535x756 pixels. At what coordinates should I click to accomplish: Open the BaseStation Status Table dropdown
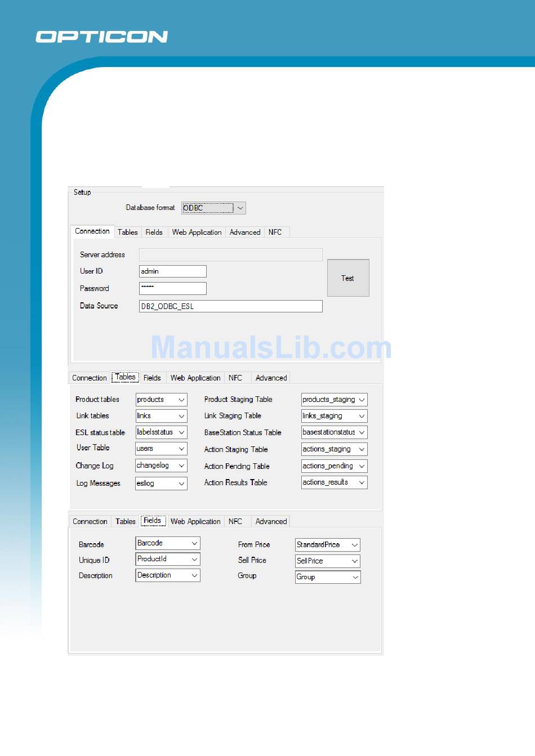click(334, 432)
